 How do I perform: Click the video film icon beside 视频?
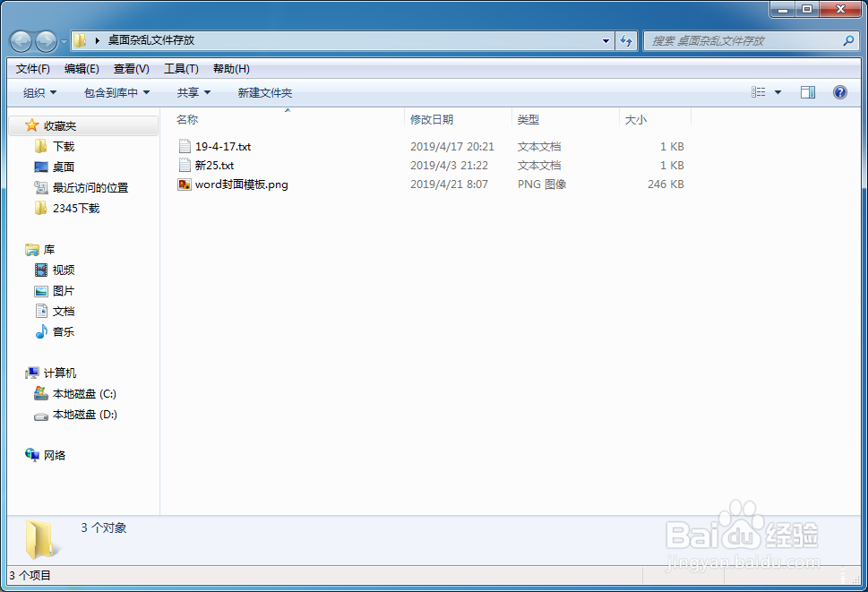click(x=41, y=270)
